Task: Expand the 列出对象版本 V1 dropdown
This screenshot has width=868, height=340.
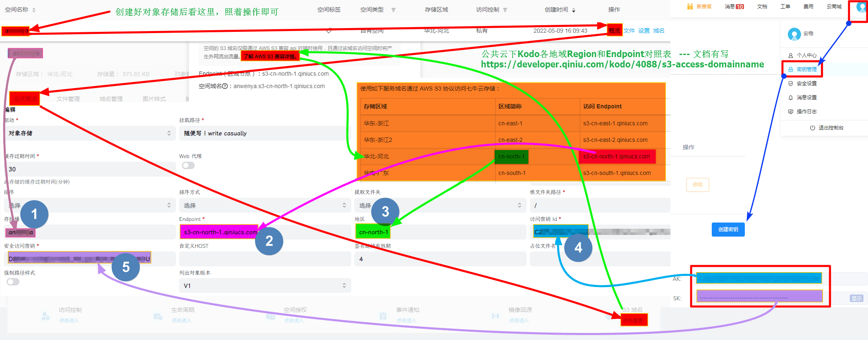Action: click(265, 286)
